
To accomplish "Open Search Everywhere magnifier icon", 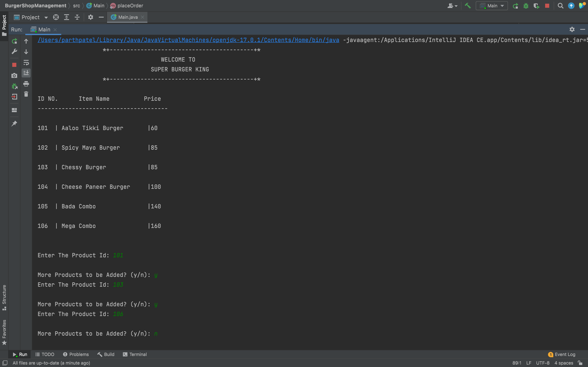I will pyautogui.click(x=560, y=6).
